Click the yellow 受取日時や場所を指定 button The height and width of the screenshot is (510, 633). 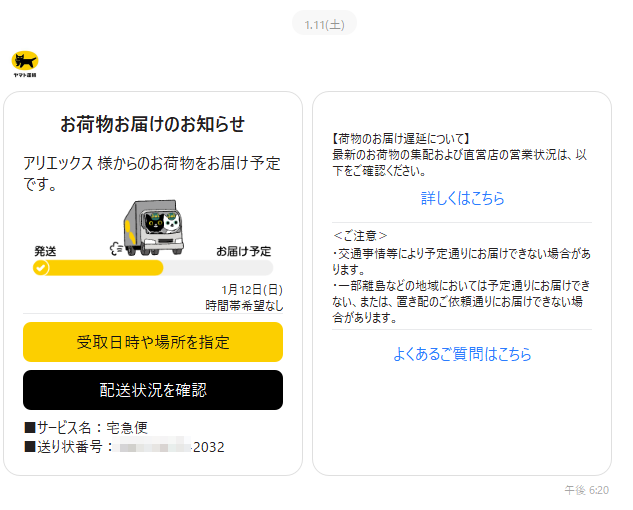[x=153, y=342]
